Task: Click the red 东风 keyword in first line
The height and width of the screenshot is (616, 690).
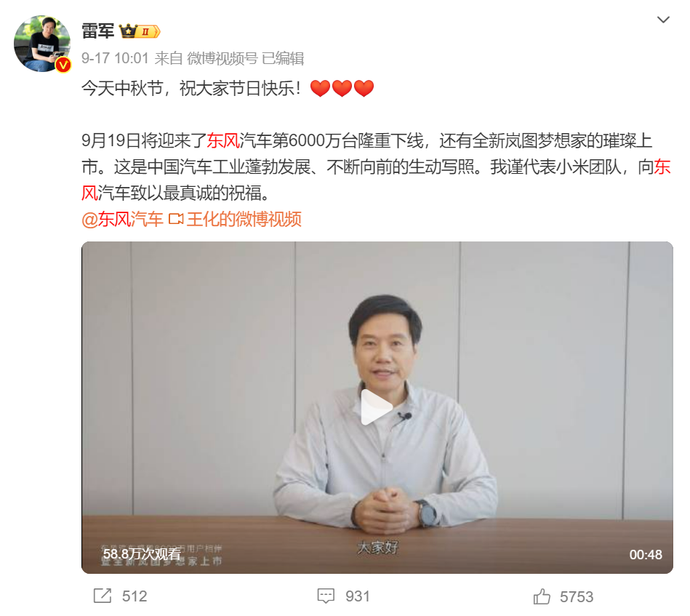Action: pyautogui.click(x=223, y=140)
